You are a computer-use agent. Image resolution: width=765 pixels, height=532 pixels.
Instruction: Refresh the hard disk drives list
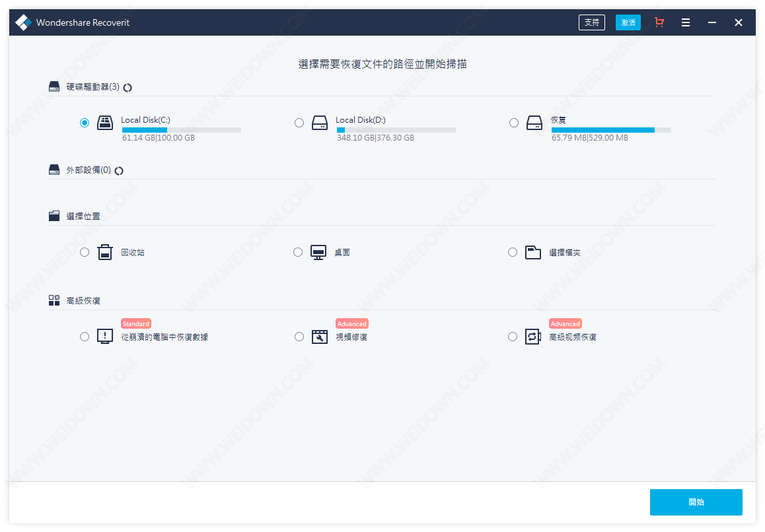(x=127, y=87)
